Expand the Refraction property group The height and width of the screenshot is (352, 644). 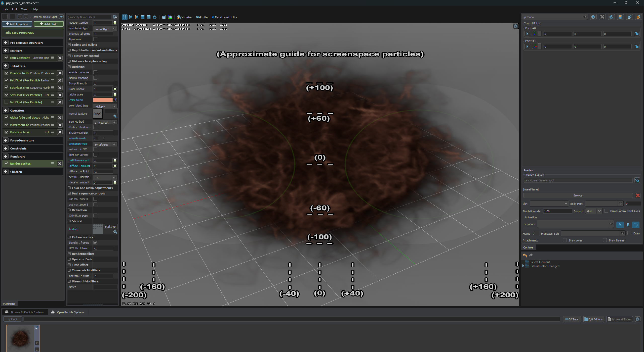(69, 210)
